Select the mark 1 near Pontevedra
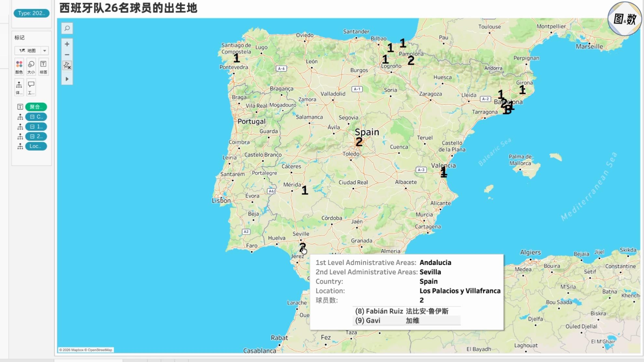This screenshot has width=644, height=362. [x=236, y=58]
